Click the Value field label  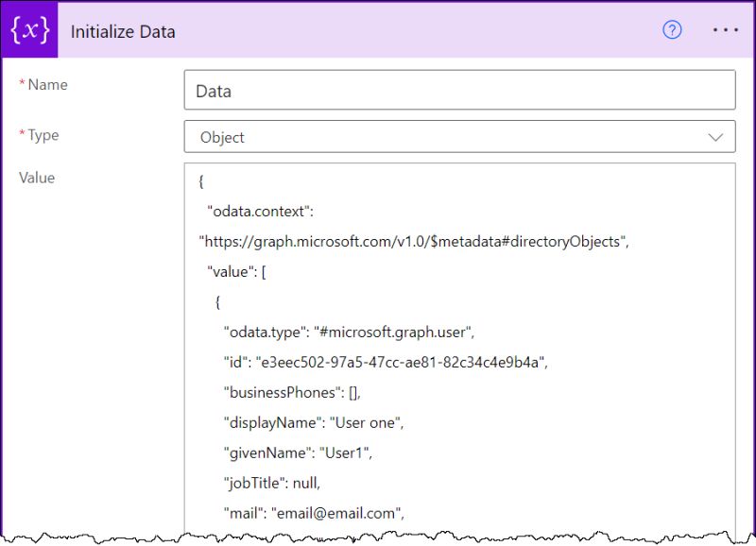pyautogui.click(x=38, y=178)
